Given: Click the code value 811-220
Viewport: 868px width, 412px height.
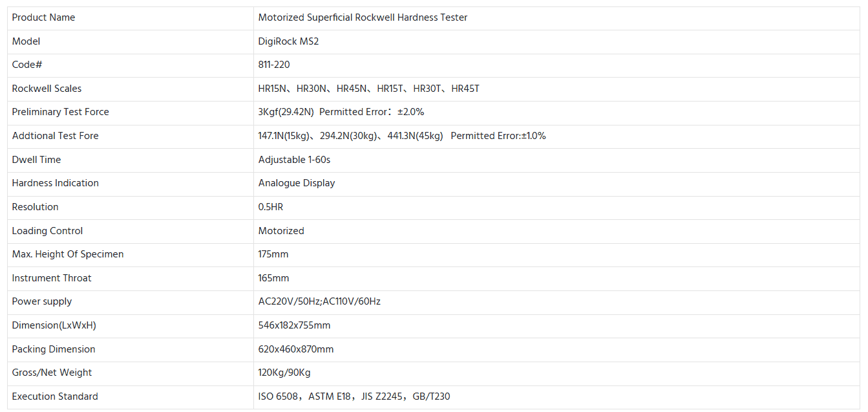Looking at the screenshot, I should (274, 65).
